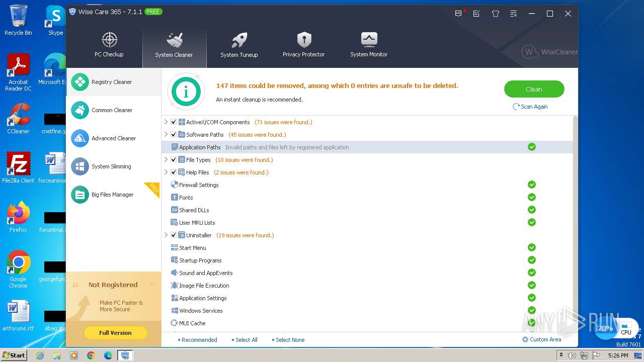Expand the Software Paths row
Image resolution: width=644 pixels, height=362 pixels.
click(x=166, y=134)
